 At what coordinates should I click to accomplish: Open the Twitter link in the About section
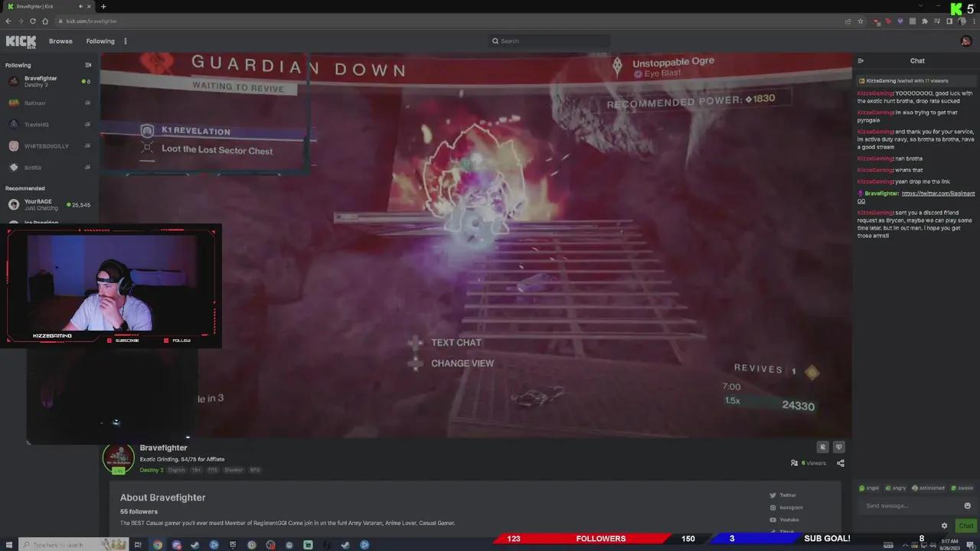tap(783, 495)
